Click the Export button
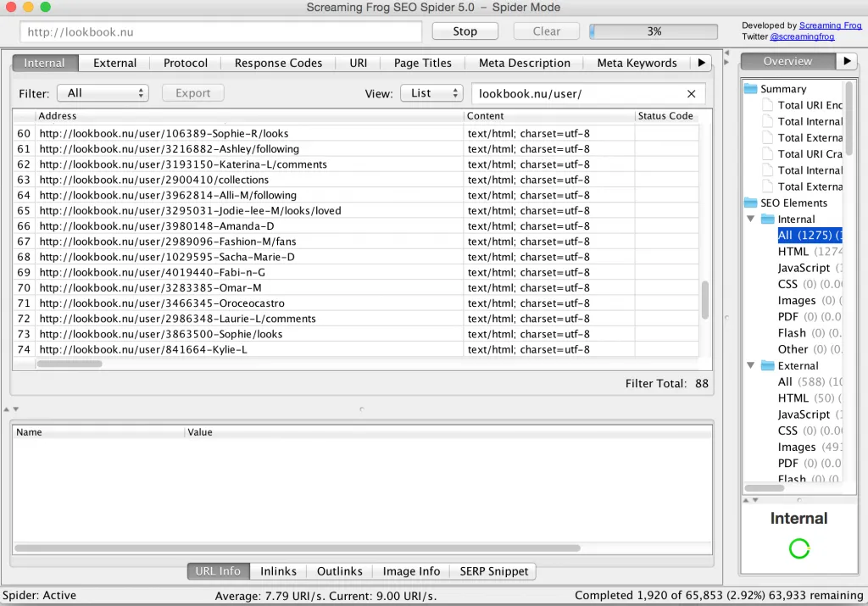 click(192, 93)
